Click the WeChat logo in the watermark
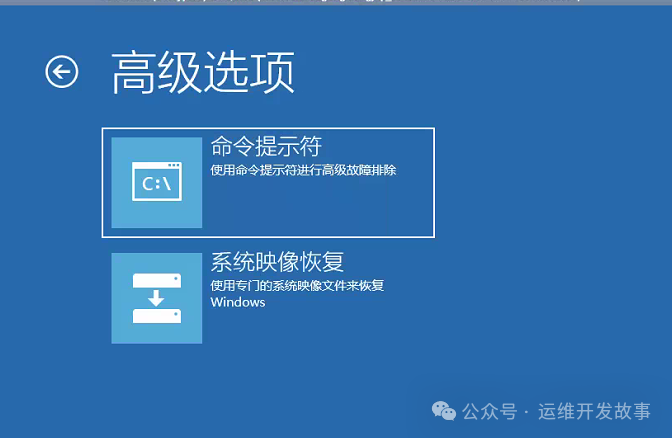The height and width of the screenshot is (438, 672). point(441,411)
